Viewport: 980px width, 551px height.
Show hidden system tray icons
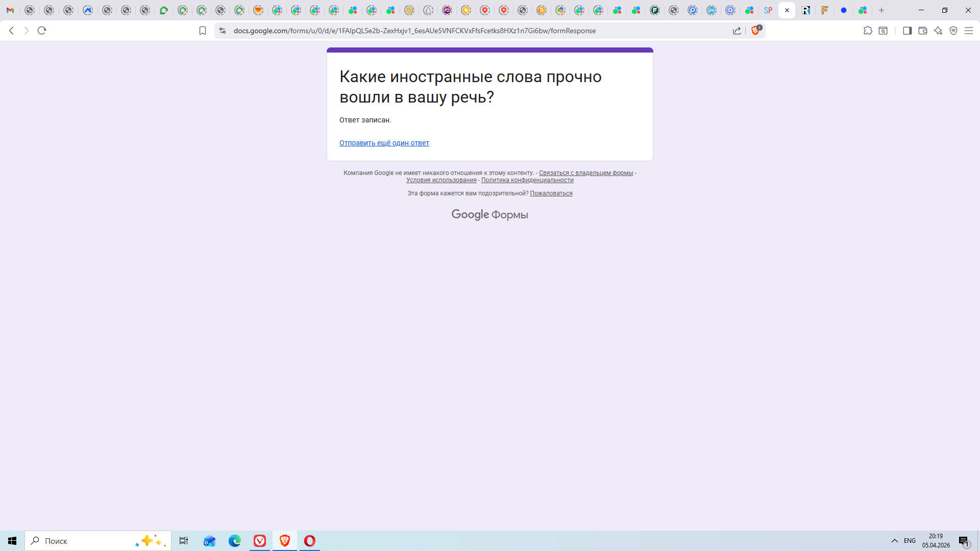894,541
